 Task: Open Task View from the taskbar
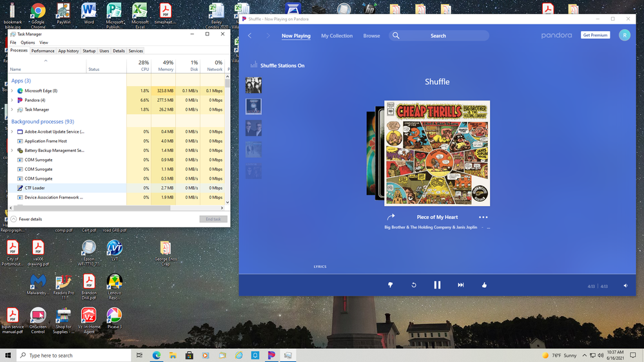[139, 355]
